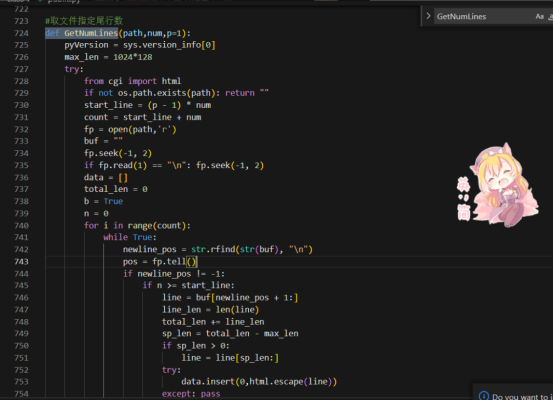Screen dimensions: 553x400
Task: Toggle the Match Case (Aa) option
Action: [x=539, y=17]
